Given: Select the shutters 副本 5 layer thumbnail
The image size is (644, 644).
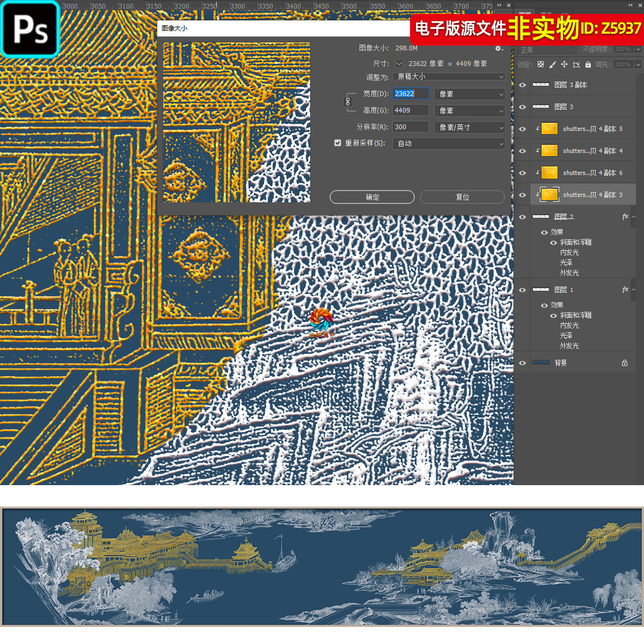Looking at the screenshot, I should pyautogui.click(x=550, y=129).
